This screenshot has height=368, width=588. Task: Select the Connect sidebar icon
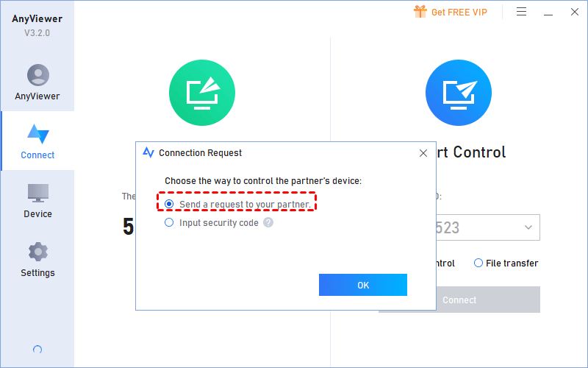point(38,134)
